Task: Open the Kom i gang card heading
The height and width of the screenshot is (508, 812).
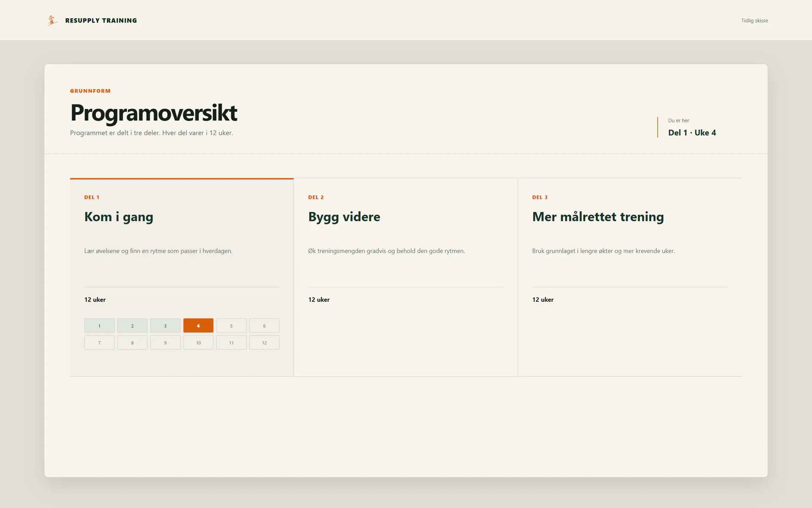Action: [x=119, y=217]
